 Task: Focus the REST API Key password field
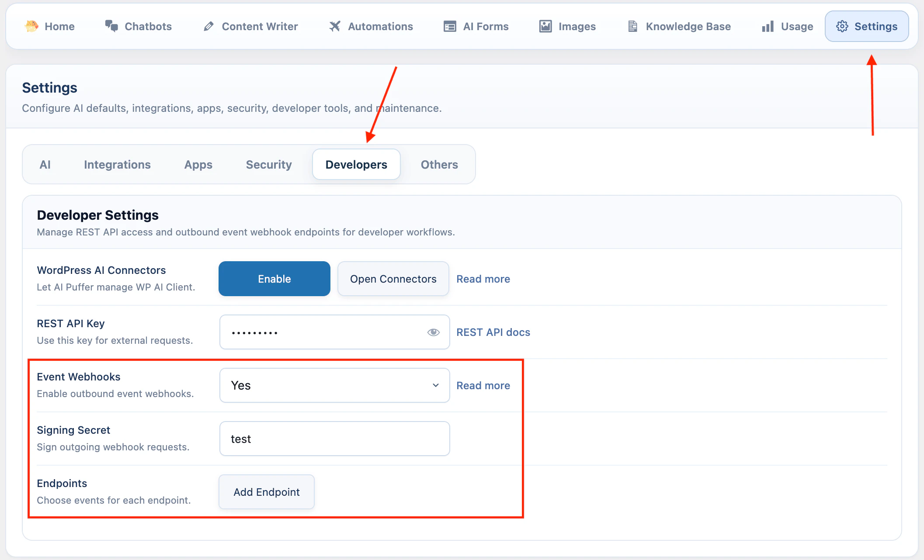pyautogui.click(x=334, y=332)
